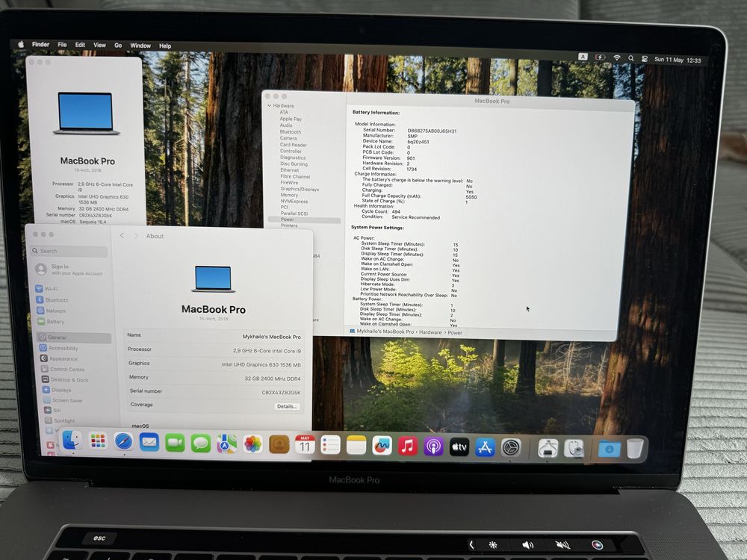747x560 pixels.
Task: Open the File menu
Action: click(x=63, y=45)
